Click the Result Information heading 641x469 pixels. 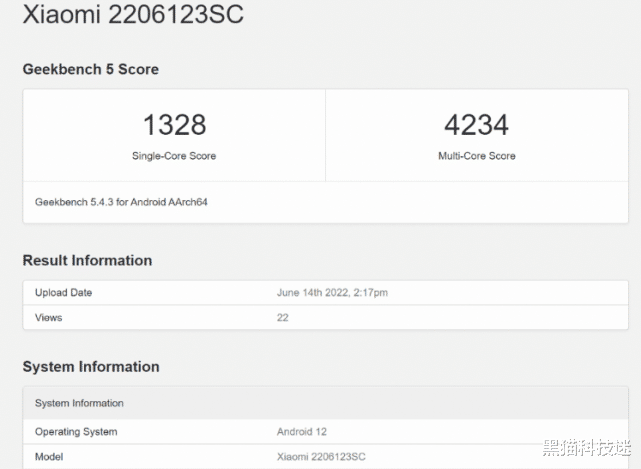coord(88,260)
